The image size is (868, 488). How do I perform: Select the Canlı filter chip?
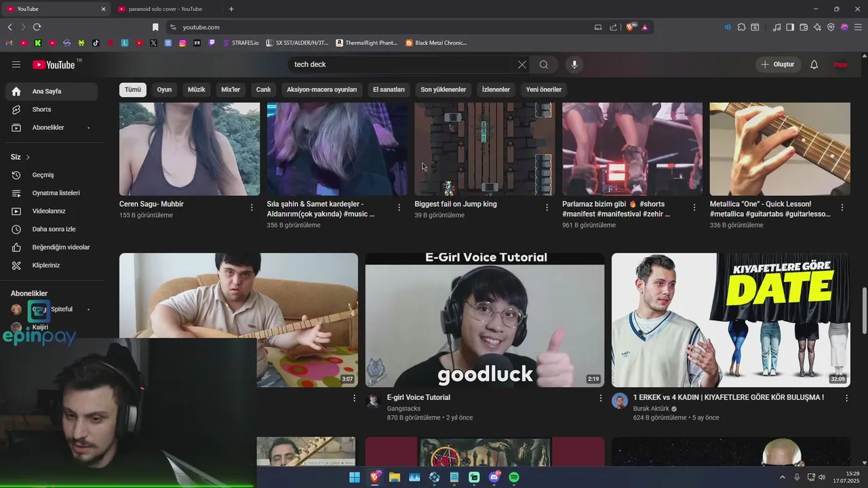[x=263, y=89]
